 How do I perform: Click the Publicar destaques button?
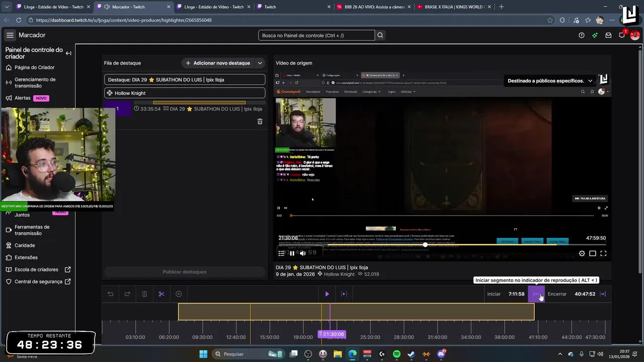click(x=185, y=272)
